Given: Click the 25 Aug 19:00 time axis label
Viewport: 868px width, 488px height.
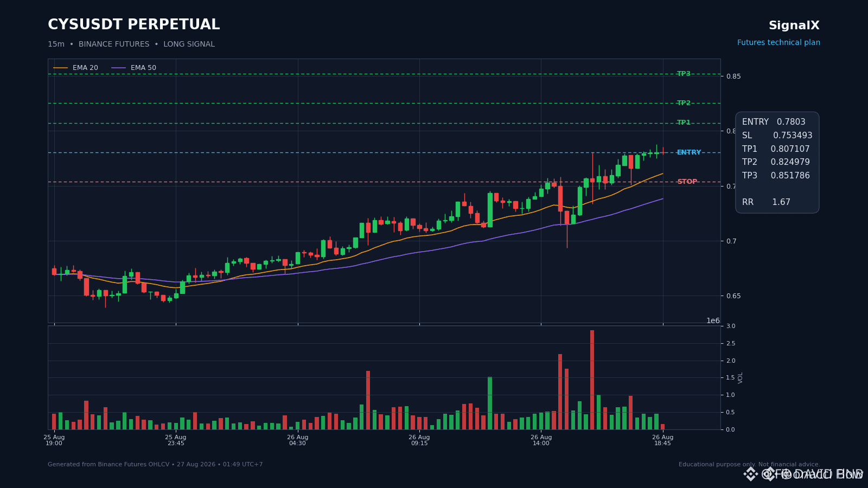Looking at the screenshot, I should tap(54, 440).
